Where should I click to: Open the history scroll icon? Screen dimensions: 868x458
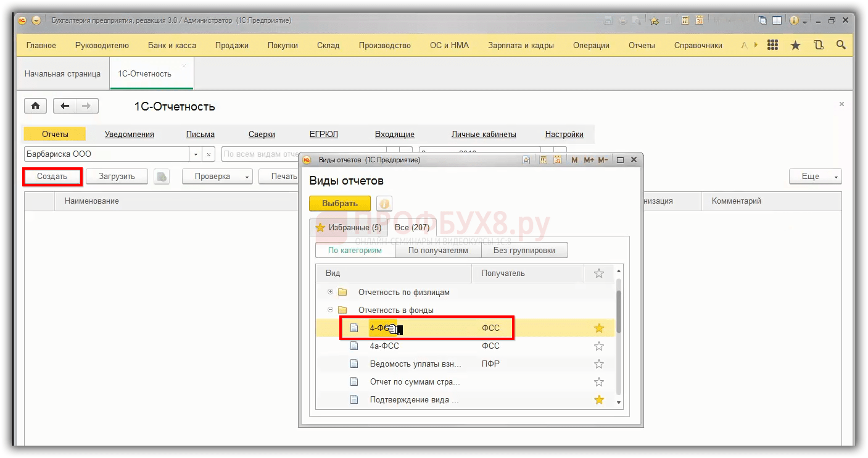[x=819, y=45]
